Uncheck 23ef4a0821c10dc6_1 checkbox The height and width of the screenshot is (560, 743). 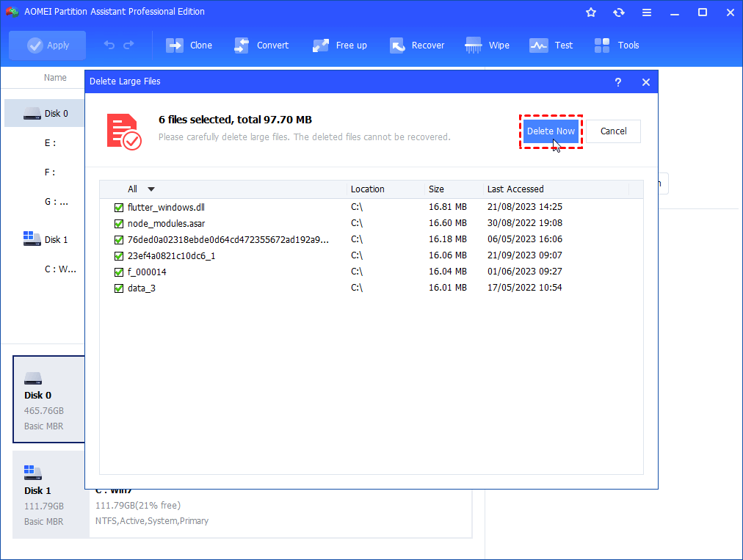119,256
